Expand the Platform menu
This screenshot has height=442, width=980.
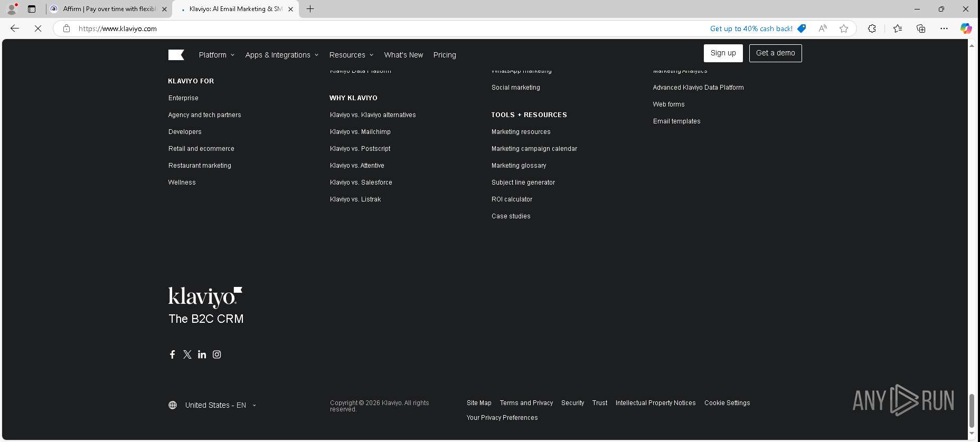tap(216, 55)
